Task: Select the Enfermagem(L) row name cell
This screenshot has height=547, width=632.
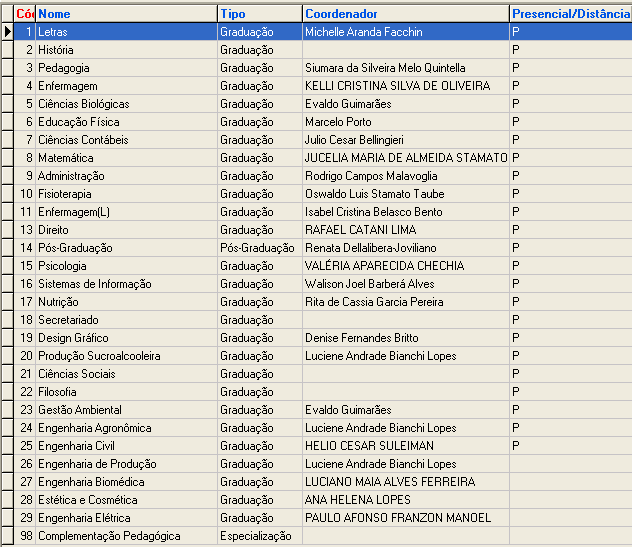Action: pyautogui.click(x=126, y=212)
